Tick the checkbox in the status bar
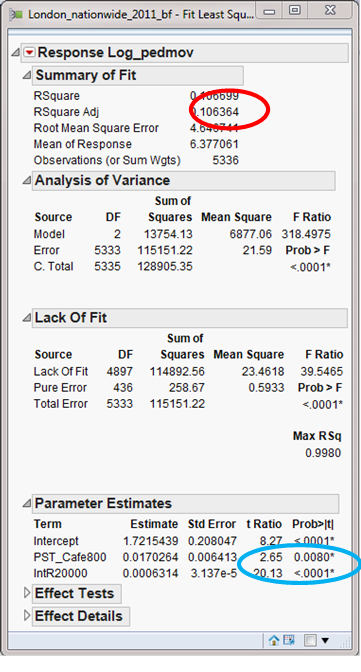Viewport: 361px width, 672px height. [310, 640]
